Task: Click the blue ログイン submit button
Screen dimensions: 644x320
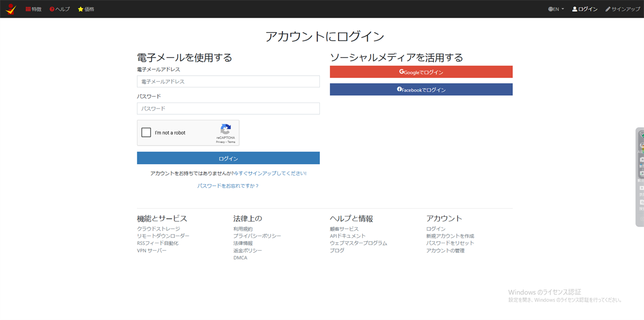Action: (x=228, y=158)
